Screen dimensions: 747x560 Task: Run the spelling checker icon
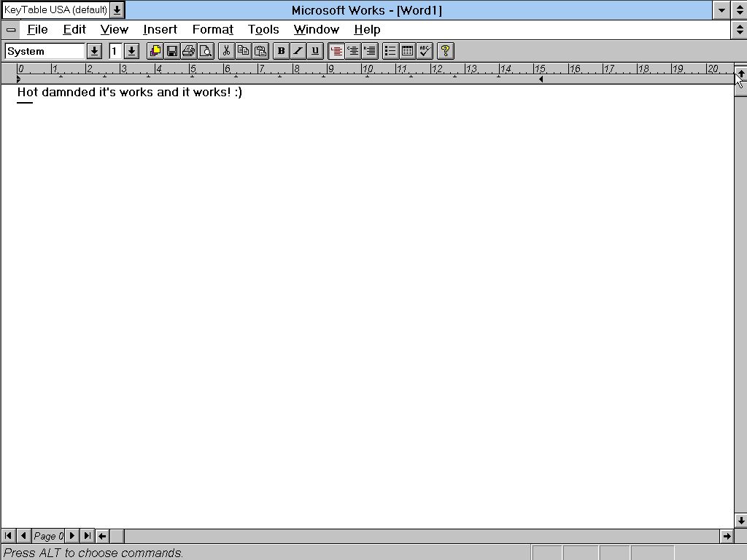point(425,51)
